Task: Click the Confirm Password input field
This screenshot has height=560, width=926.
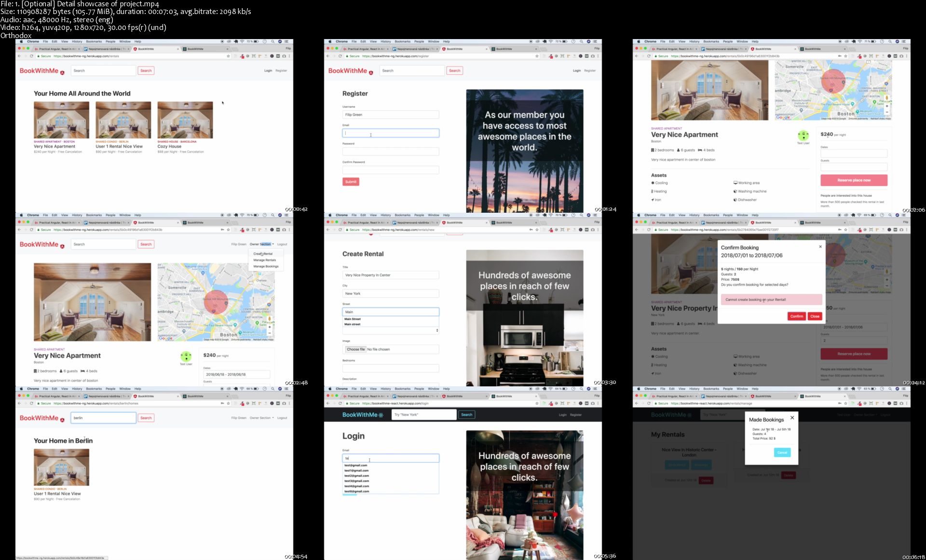Action: 390,170
